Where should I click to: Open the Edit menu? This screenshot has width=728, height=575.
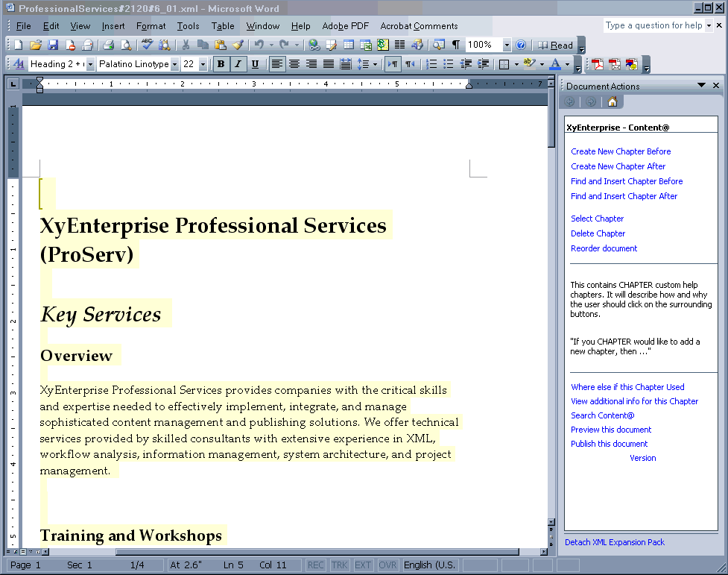(51, 26)
